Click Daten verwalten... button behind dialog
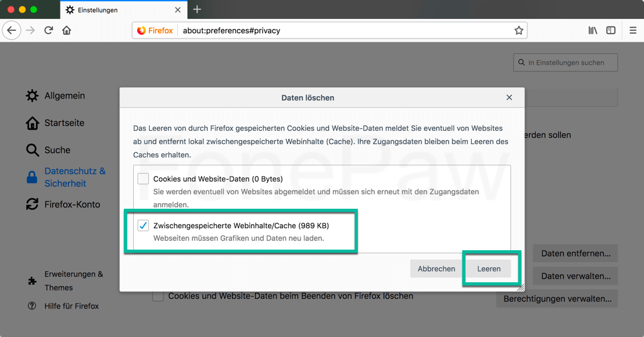644x337 pixels. click(575, 276)
